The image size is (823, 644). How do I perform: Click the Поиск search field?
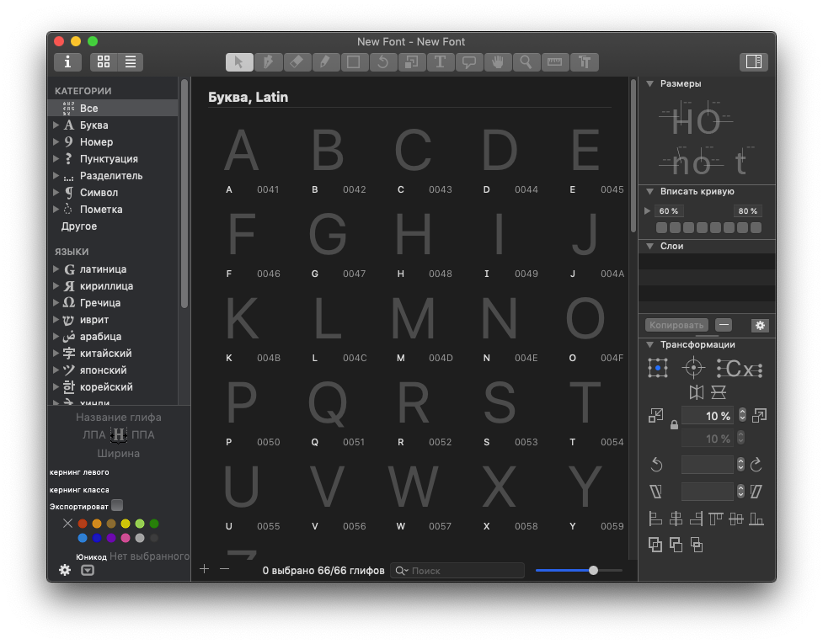[463, 571]
